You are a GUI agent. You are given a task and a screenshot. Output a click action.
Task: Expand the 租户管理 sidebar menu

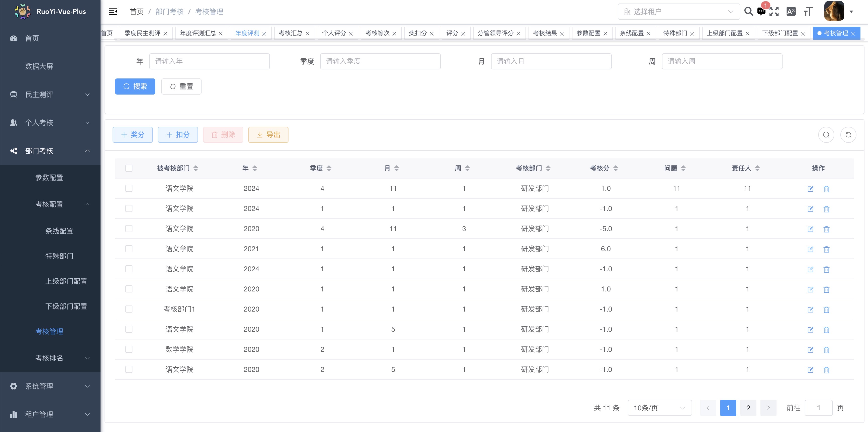point(50,414)
